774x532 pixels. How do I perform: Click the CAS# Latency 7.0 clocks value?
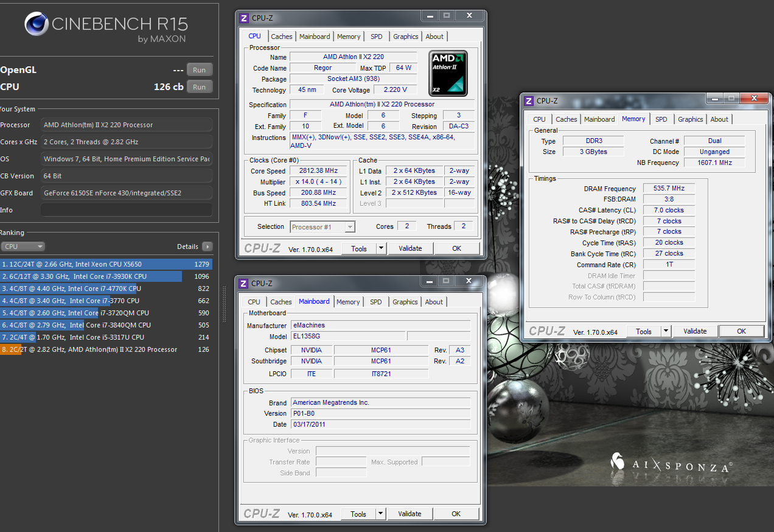[669, 210]
